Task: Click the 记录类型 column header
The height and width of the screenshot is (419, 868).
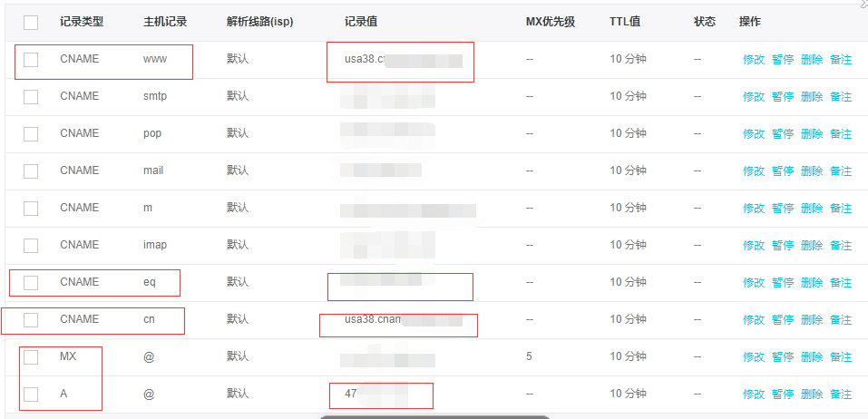Action: [80, 22]
